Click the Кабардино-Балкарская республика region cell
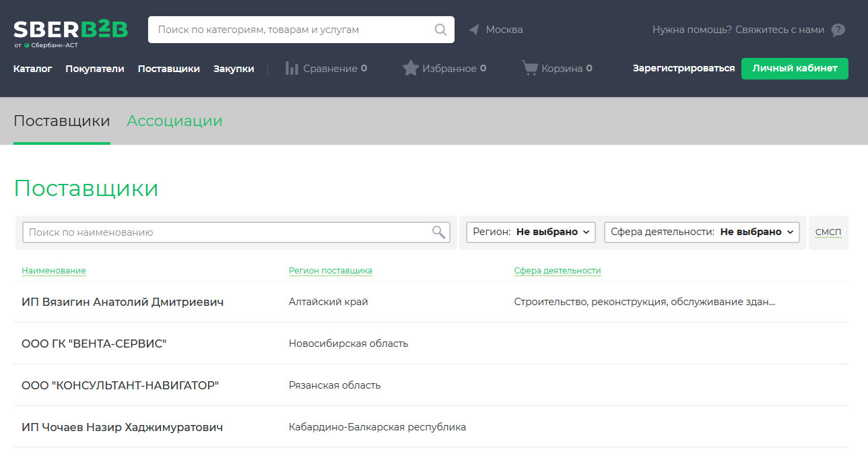Image resolution: width=868 pixels, height=454 pixels. [x=377, y=428]
